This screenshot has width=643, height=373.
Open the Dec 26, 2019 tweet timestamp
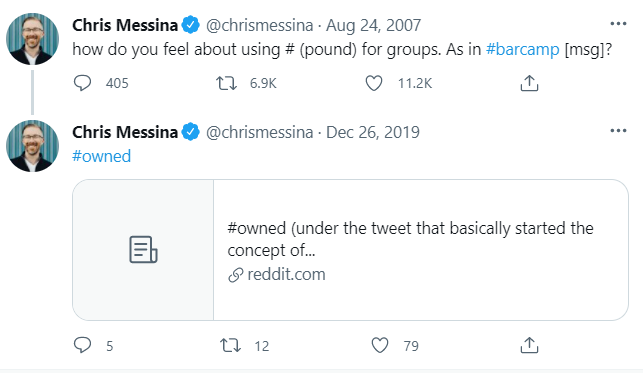click(x=373, y=132)
